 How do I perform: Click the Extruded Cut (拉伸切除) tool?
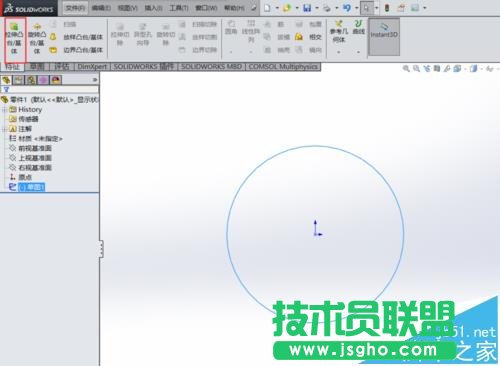[x=120, y=35]
